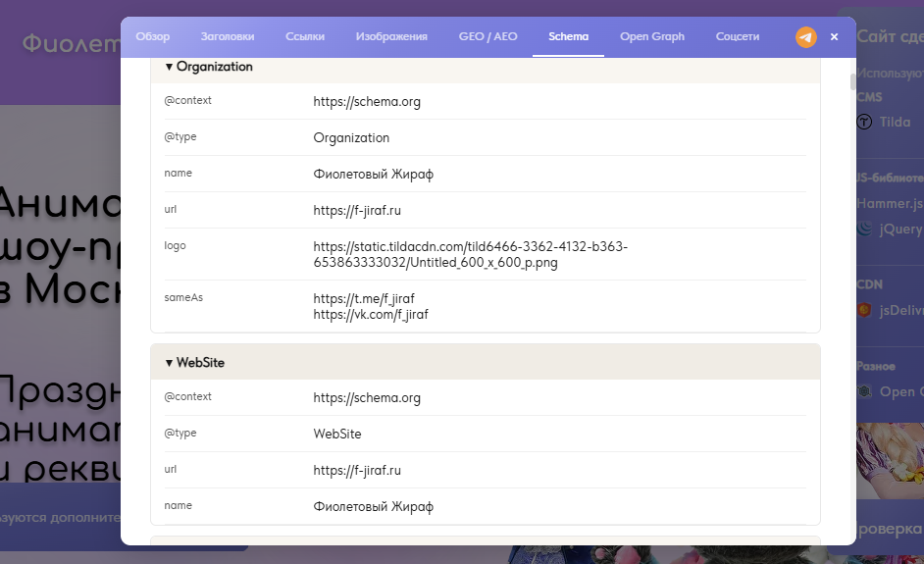Click the WebSite url value https://f-jiraf.ru
The height and width of the screenshot is (564, 924).
pyautogui.click(x=357, y=470)
